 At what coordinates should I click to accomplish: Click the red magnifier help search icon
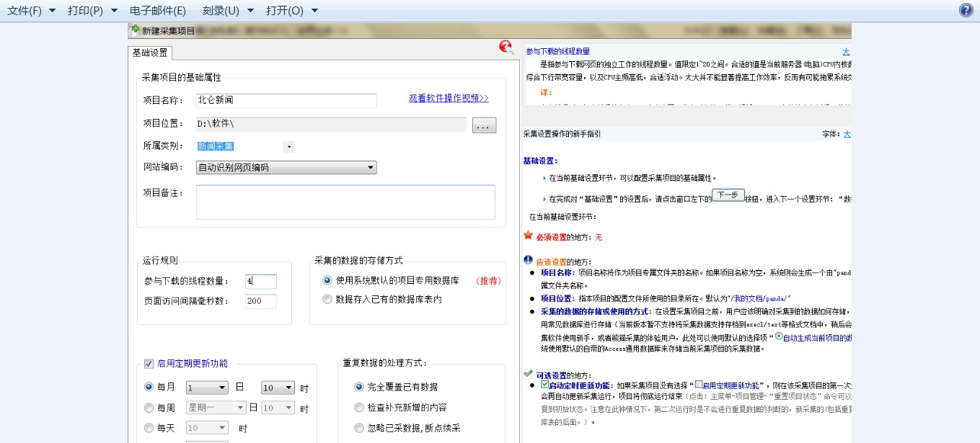506,48
